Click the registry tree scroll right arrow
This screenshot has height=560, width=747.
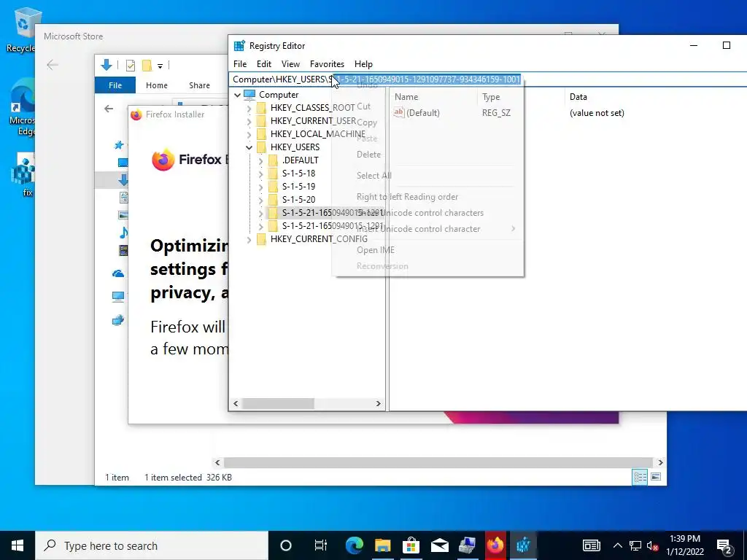coord(379,404)
